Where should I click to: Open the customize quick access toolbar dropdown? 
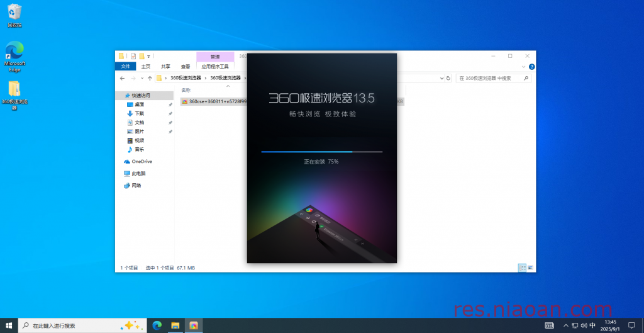click(148, 56)
